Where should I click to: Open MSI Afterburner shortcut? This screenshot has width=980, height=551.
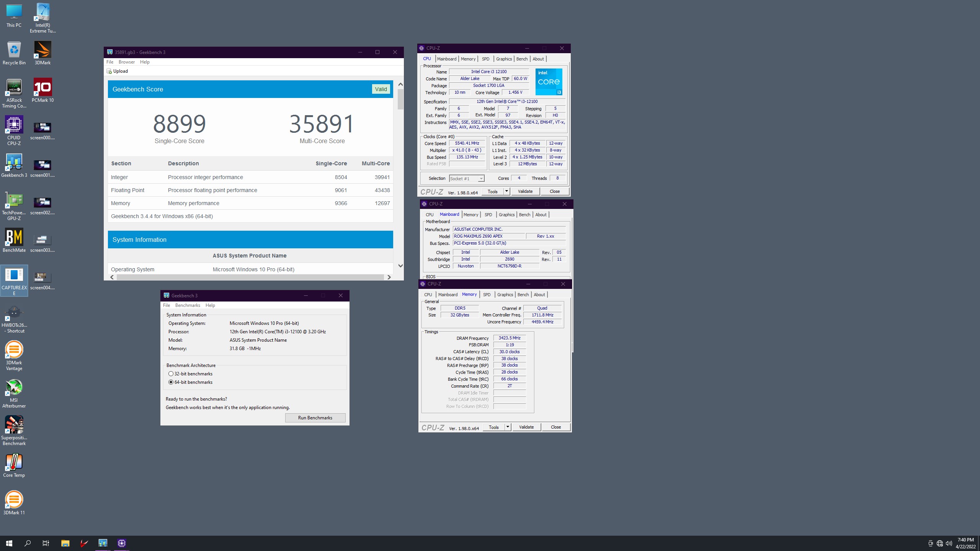tap(14, 393)
